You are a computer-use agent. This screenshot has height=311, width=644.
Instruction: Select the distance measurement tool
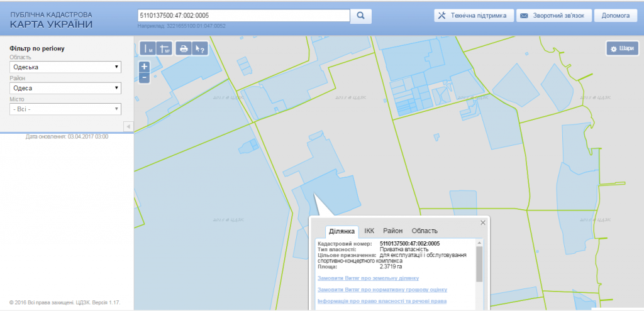[148, 48]
